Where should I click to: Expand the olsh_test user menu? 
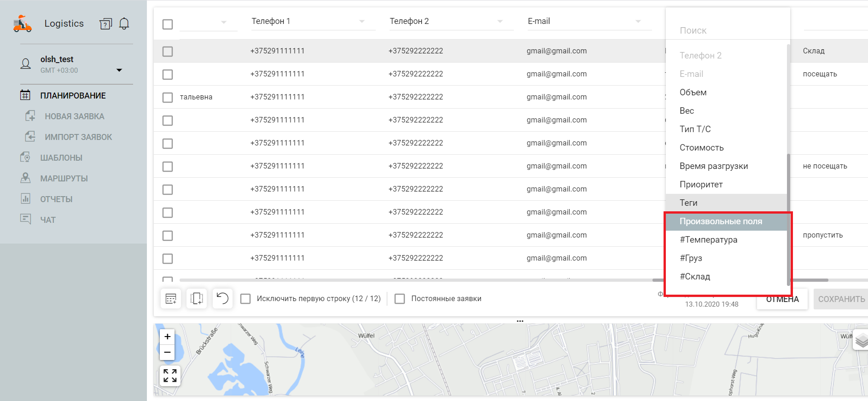(x=119, y=70)
